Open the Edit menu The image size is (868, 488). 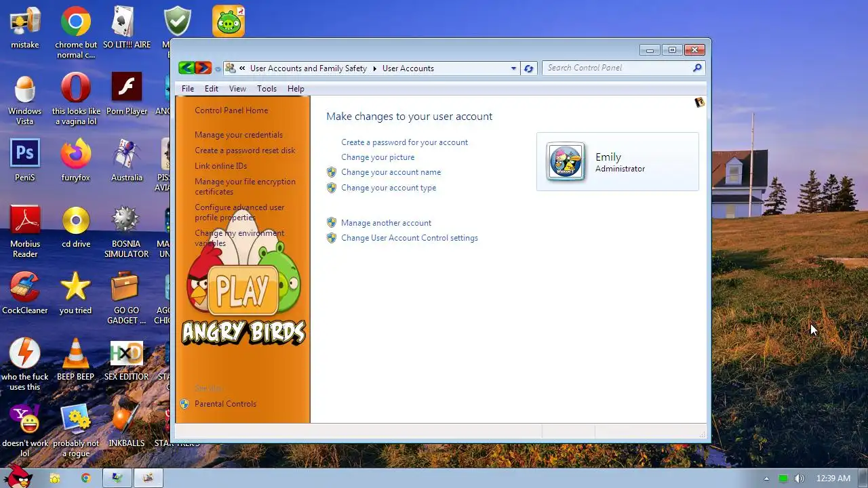point(212,89)
